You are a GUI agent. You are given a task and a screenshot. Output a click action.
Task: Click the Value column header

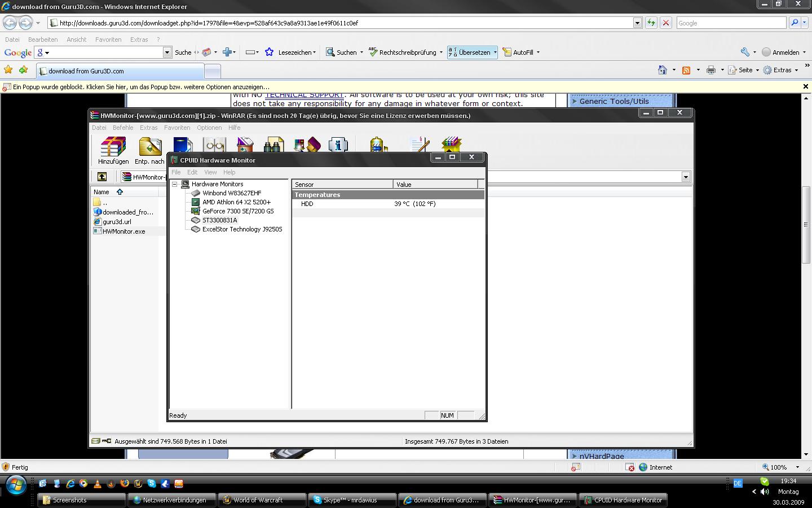[x=435, y=185]
